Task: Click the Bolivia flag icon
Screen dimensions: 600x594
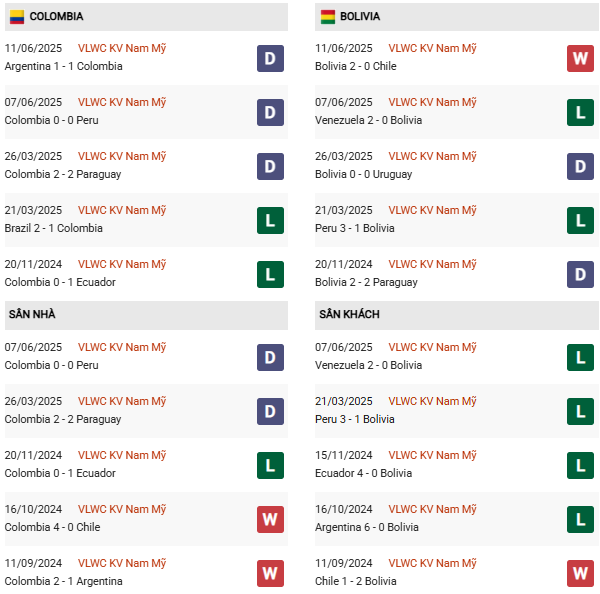Action: (x=328, y=17)
